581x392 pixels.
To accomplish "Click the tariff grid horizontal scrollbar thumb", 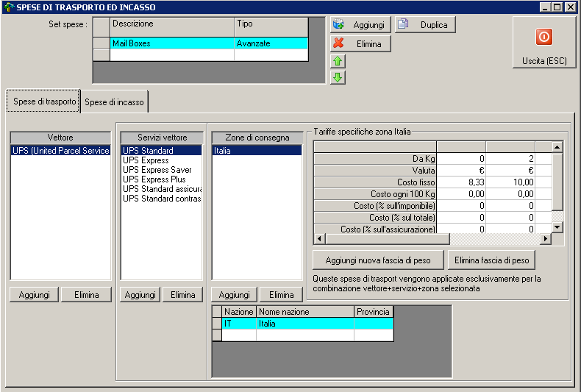I will [388, 238].
